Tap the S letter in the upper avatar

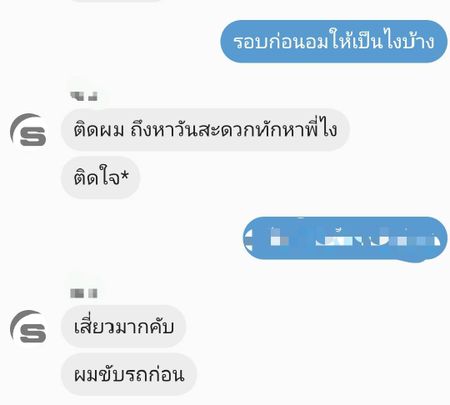click(x=33, y=136)
